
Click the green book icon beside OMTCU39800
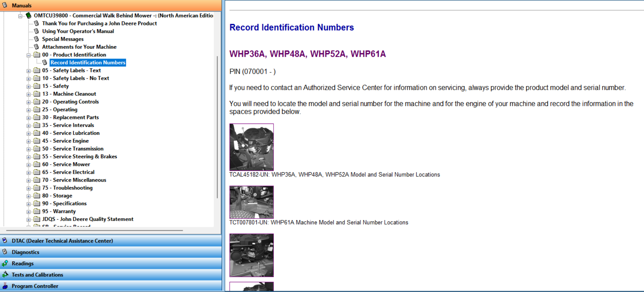[28, 15]
